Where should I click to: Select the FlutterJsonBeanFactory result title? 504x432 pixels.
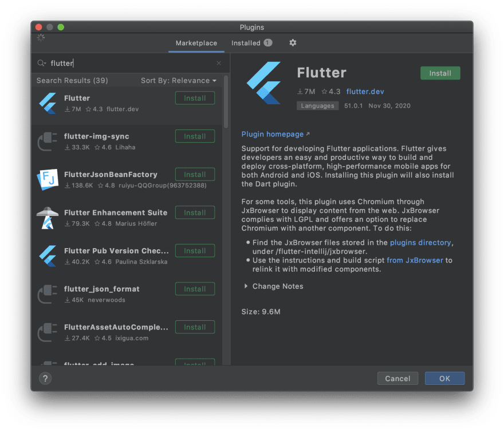pos(111,174)
